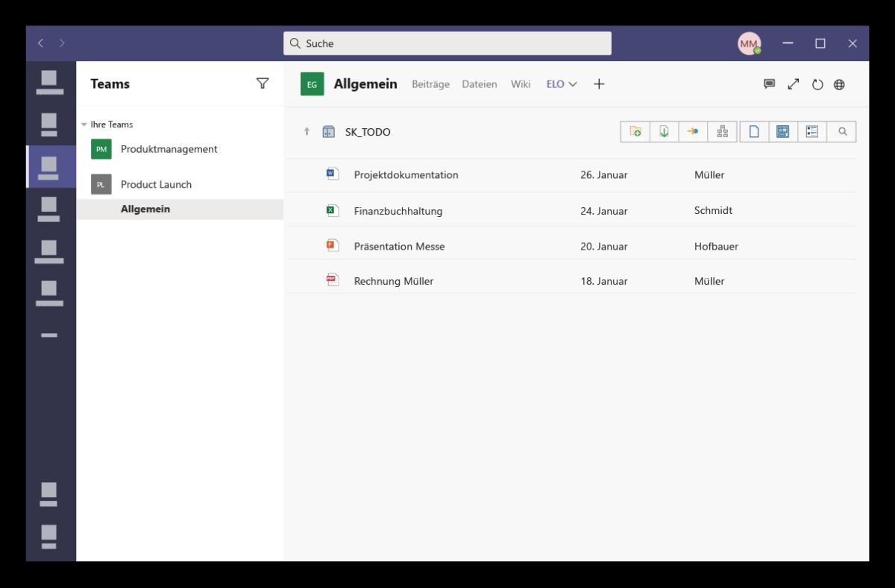This screenshot has width=895, height=588.
Task: Click the green EG channel avatar
Action: 313,84
